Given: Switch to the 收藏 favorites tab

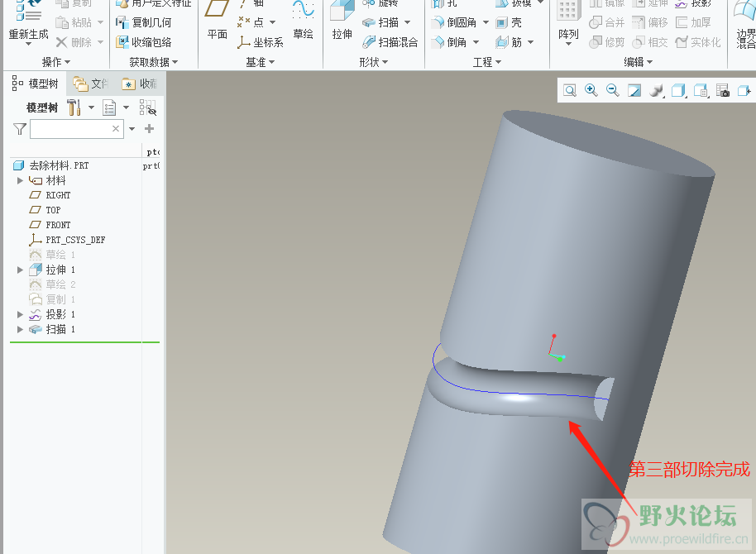Looking at the screenshot, I should pos(140,84).
